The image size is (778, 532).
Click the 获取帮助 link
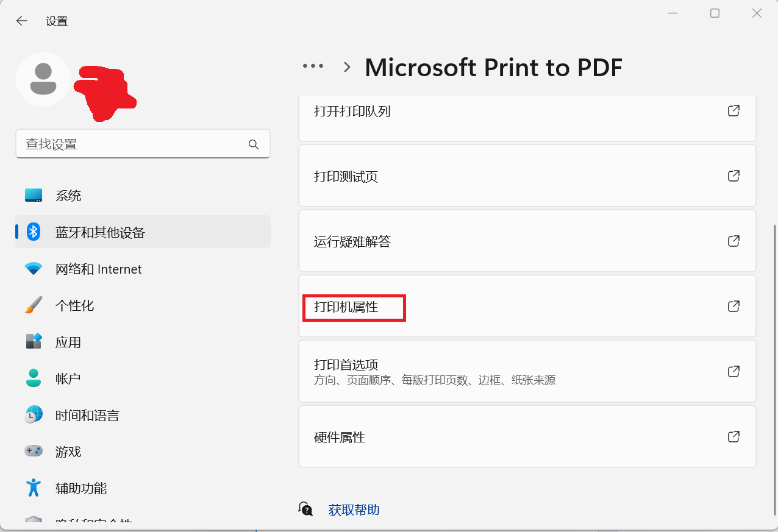pyautogui.click(x=354, y=510)
